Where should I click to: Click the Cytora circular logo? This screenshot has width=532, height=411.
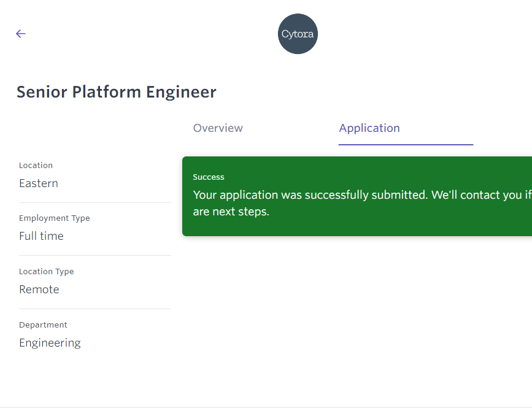point(298,34)
